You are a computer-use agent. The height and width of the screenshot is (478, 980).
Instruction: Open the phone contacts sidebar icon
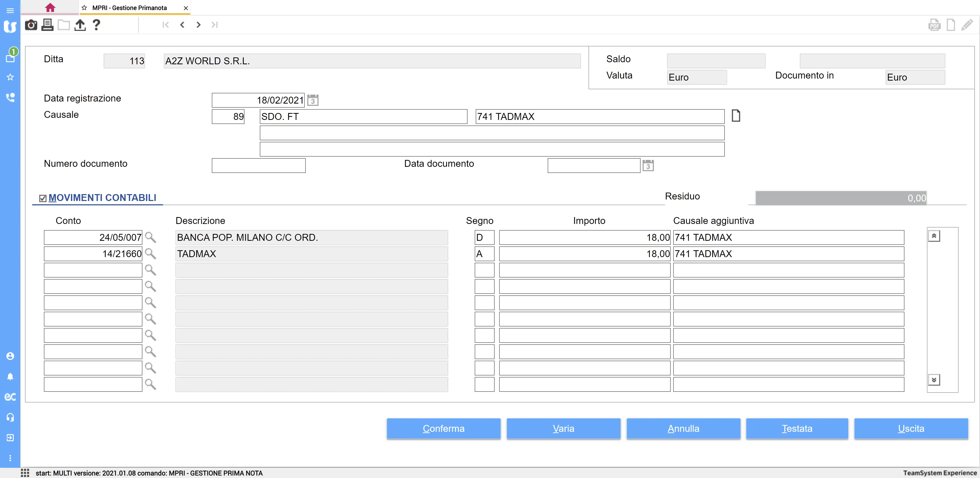(10, 97)
